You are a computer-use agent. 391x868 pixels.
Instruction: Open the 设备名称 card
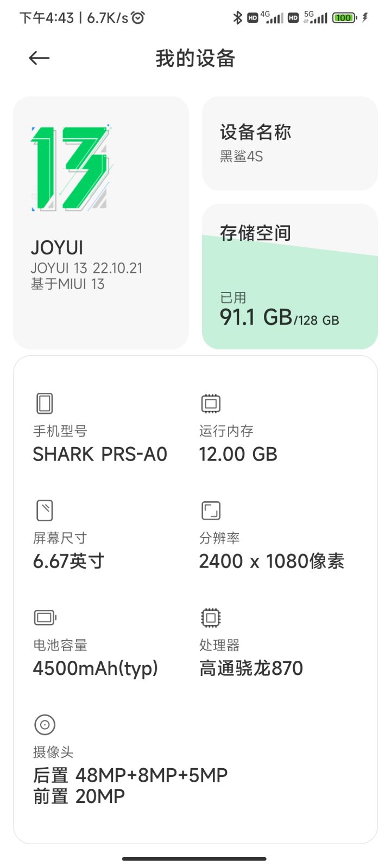(289, 143)
